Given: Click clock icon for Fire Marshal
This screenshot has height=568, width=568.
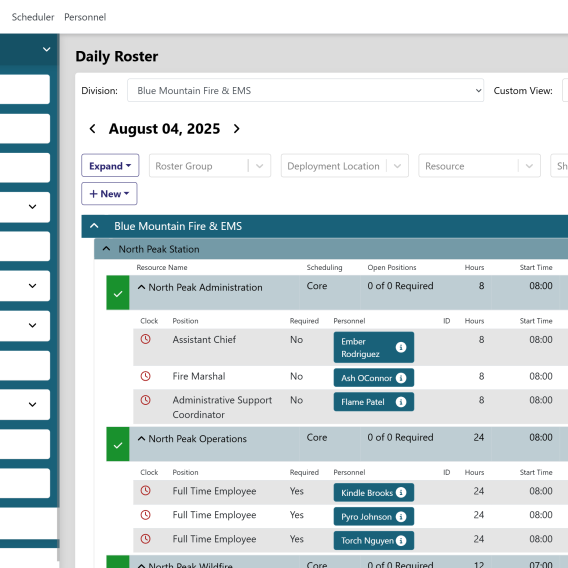Looking at the screenshot, I should pos(146,376).
